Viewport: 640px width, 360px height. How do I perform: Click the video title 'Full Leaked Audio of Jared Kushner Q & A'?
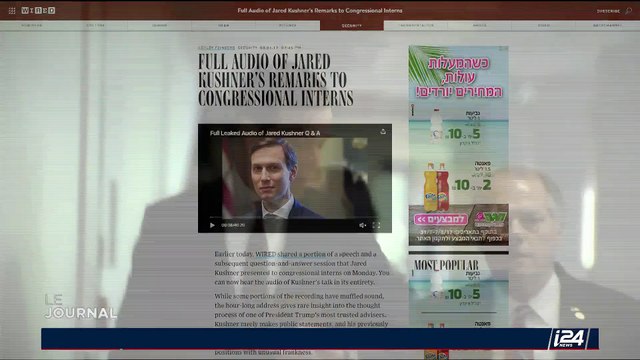(265, 133)
